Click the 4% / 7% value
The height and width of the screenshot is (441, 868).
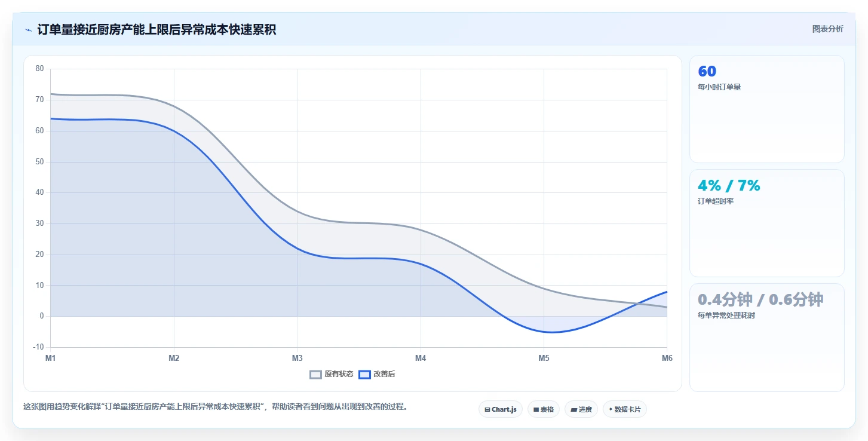[729, 186]
